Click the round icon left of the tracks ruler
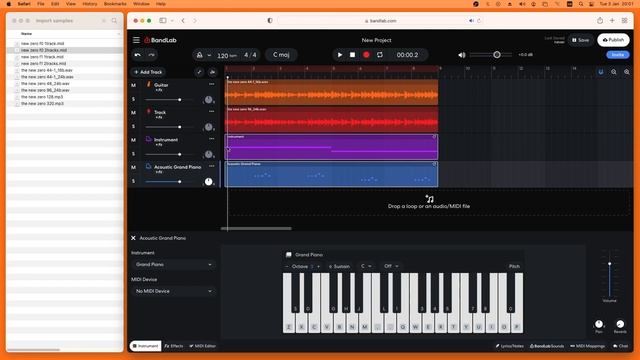 click(x=213, y=72)
